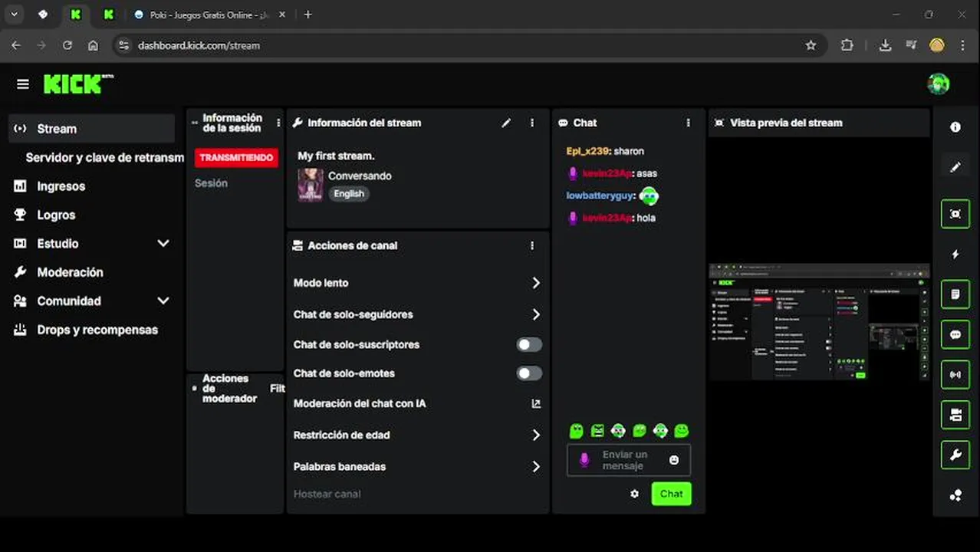Click the Conversando category name

click(360, 176)
